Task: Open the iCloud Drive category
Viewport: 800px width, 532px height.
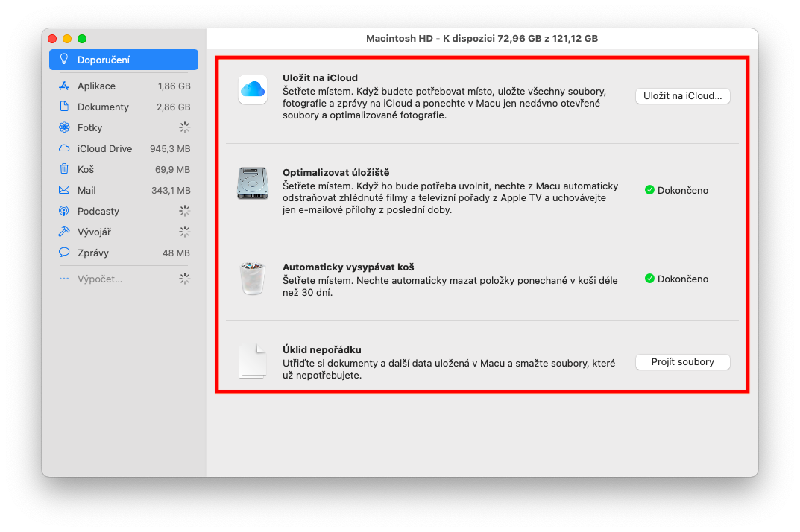Action: 124,149
